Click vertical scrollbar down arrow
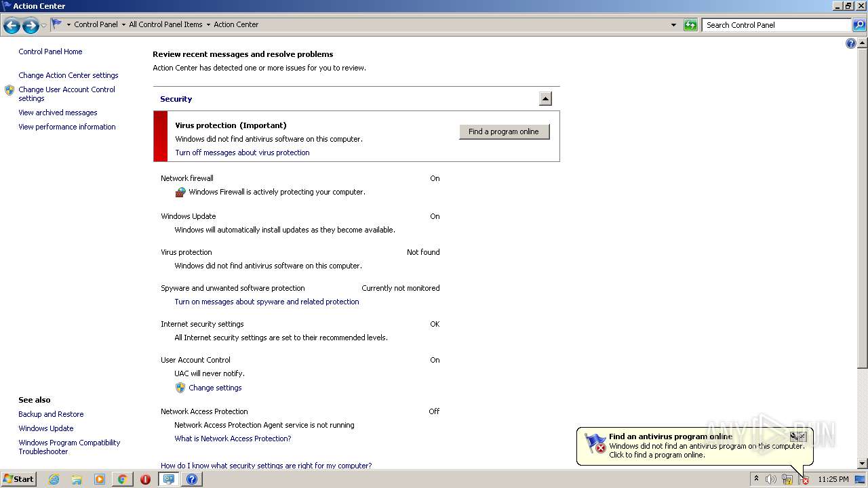 pyautogui.click(x=863, y=464)
